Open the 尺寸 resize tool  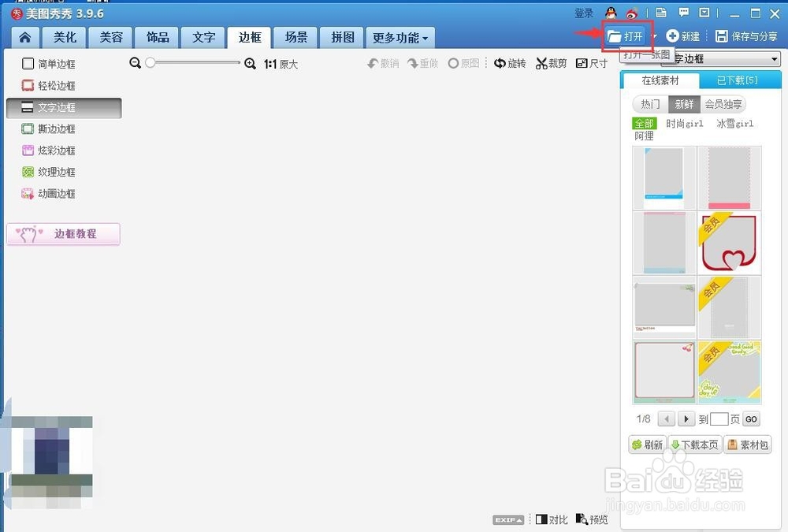click(x=591, y=63)
